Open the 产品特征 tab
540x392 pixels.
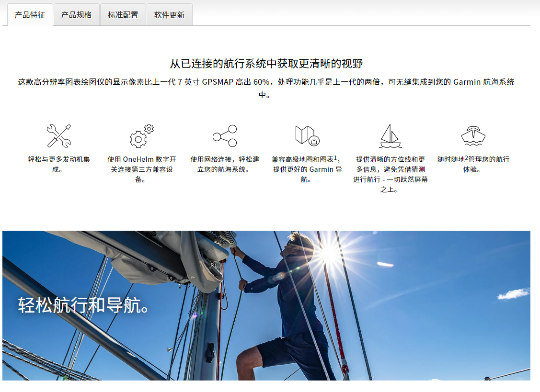(x=30, y=15)
